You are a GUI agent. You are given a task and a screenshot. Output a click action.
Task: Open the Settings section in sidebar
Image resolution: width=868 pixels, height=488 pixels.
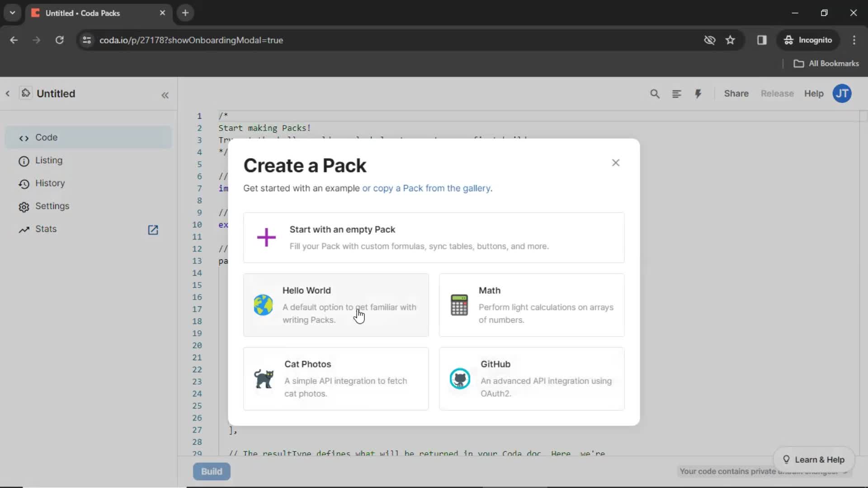click(88, 206)
